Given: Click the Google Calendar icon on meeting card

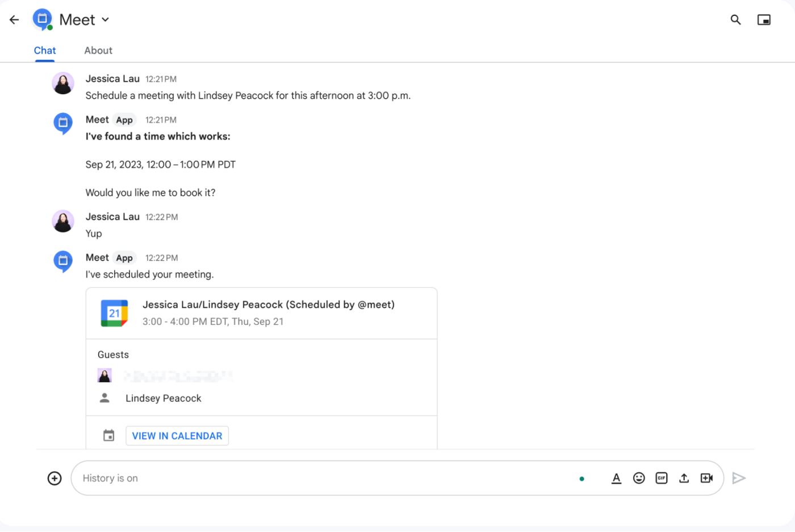Looking at the screenshot, I should [x=114, y=313].
